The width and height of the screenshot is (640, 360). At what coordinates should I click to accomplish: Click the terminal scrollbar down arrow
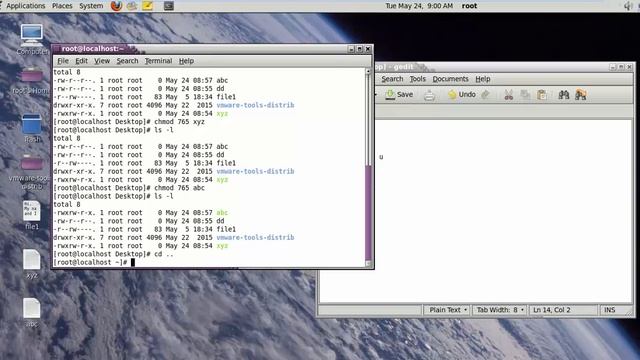[368, 263]
